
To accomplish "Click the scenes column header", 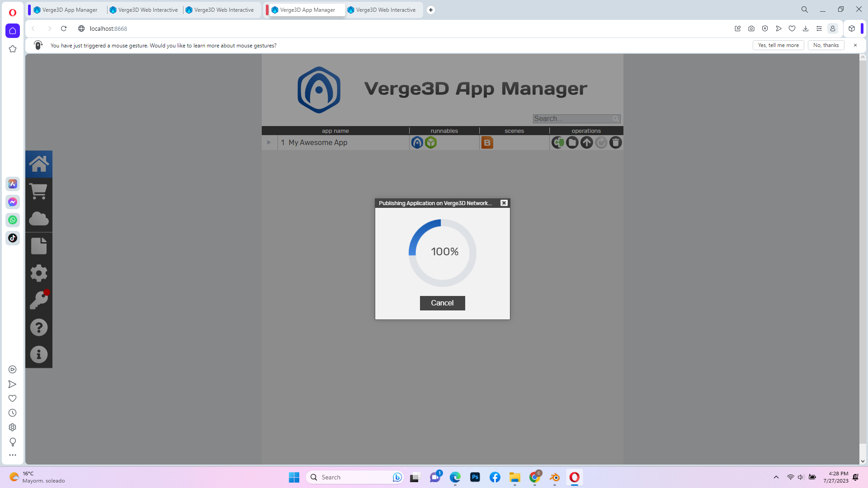I will (514, 131).
